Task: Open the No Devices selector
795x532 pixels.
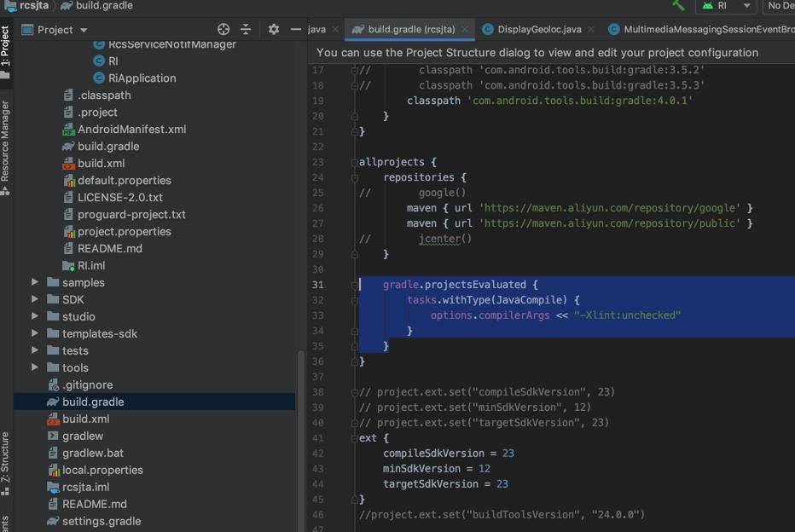Action: tap(780, 6)
